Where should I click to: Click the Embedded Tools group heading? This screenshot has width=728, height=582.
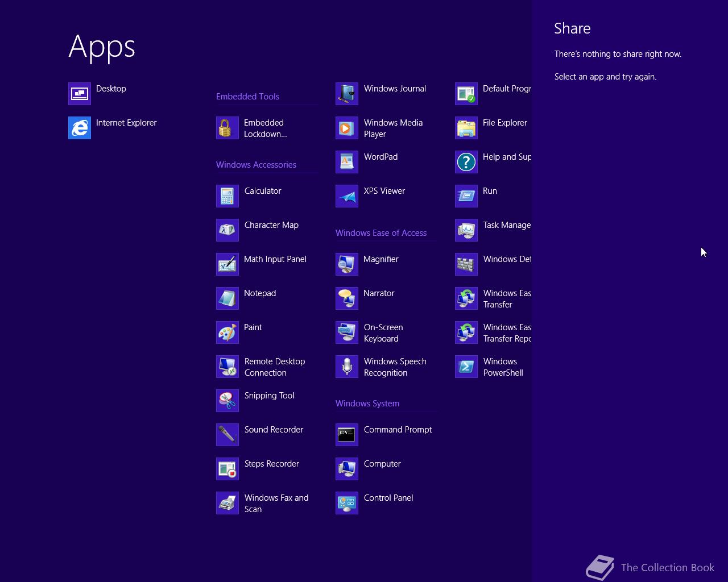pos(247,97)
